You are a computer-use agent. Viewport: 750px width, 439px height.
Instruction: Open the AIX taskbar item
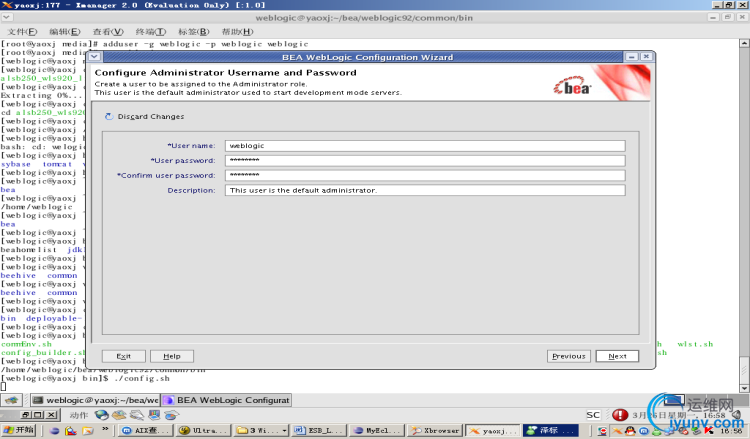coord(145,430)
